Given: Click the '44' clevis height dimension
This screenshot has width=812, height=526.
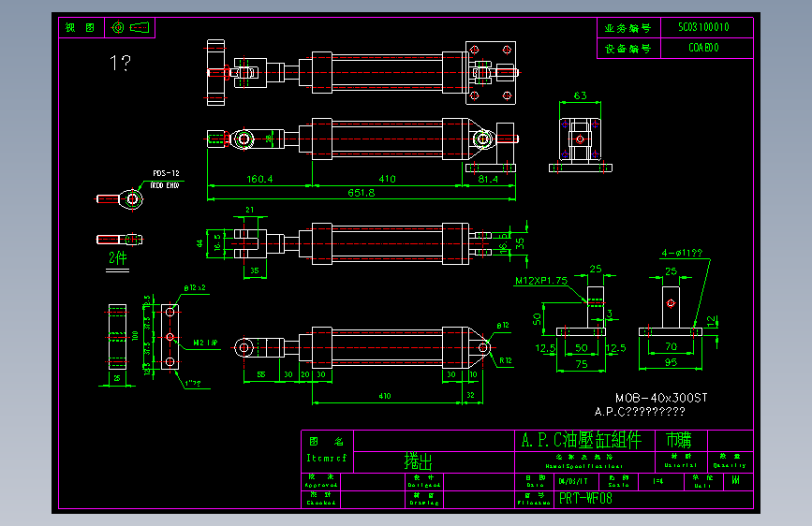Looking at the screenshot, I should click(x=199, y=243).
